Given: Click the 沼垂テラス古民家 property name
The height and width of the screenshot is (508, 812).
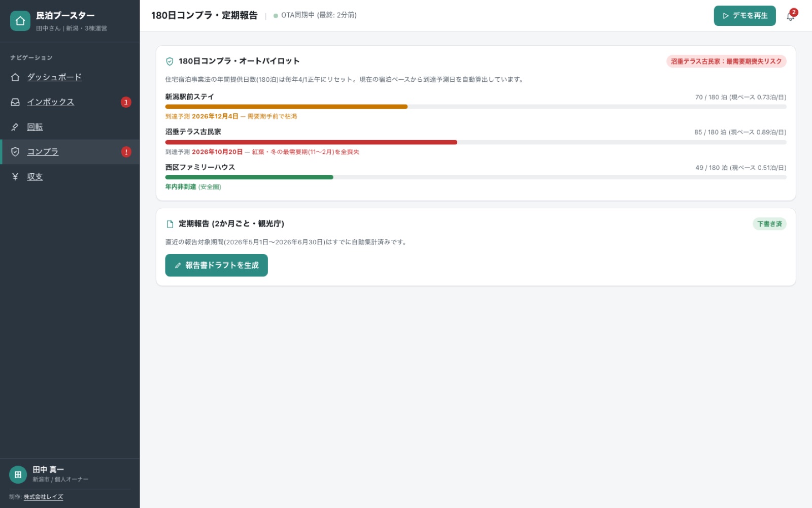Looking at the screenshot, I should pos(193,132).
